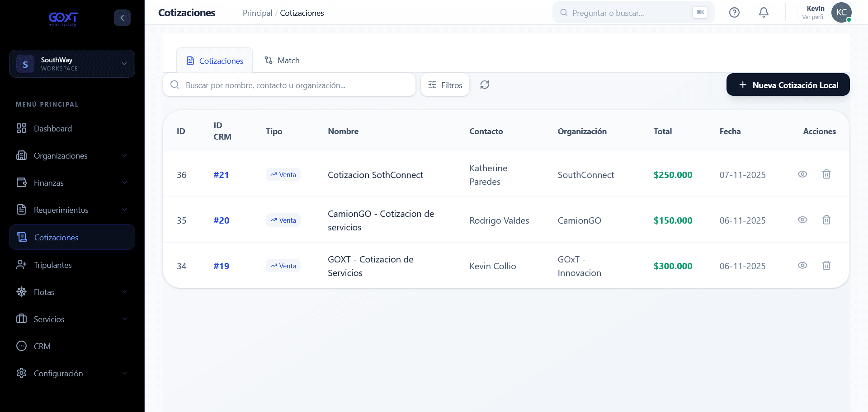
Task: Click the Nueva Cotización Local button
Action: (x=788, y=84)
